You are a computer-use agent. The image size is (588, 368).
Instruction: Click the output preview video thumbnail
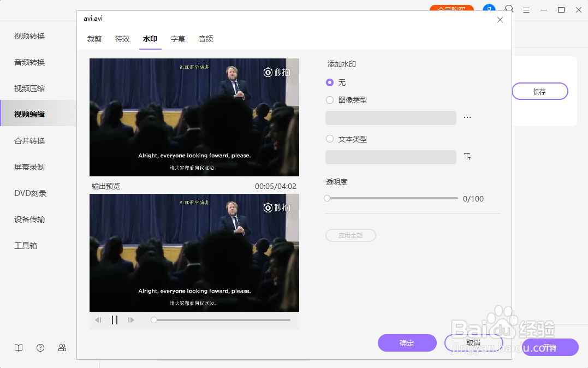194,253
